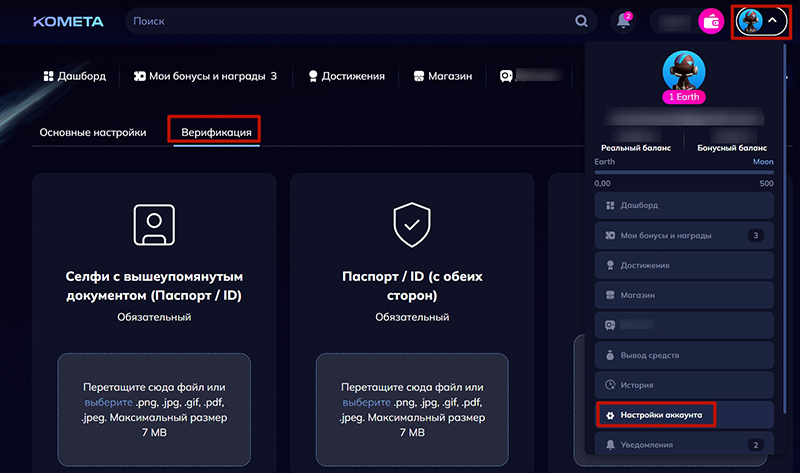Image resolution: width=800 pixels, height=473 pixels.
Task: Click the Earth to Moon progress bar
Action: (x=684, y=172)
